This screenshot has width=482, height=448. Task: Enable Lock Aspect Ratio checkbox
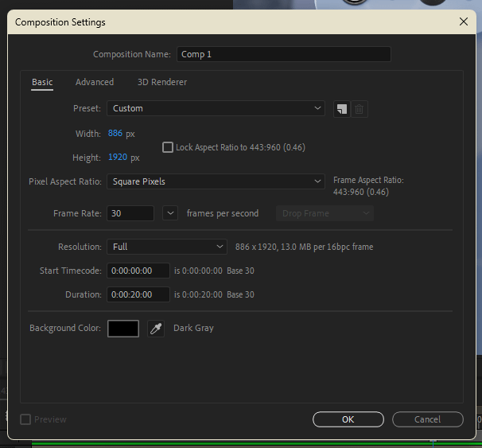point(168,147)
